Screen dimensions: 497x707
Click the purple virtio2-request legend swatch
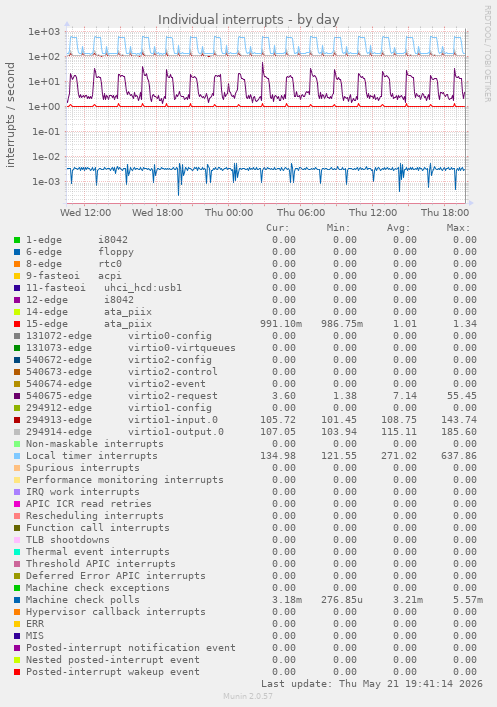coord(17,396)
